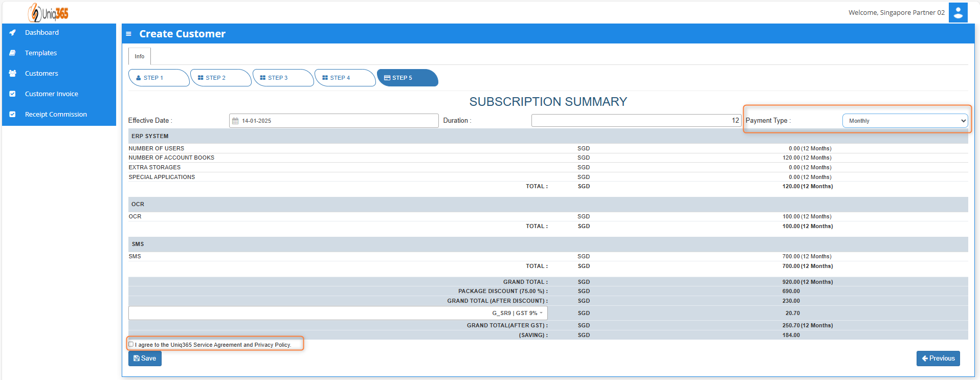Viewport: 980px width, 380px height.
Task: Click the Customers group icon
Action: click(x=13, y=74)
